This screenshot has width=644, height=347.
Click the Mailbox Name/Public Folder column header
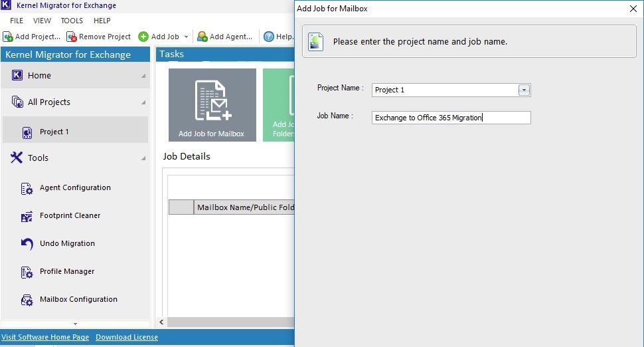pyautogui.click(x=244, y=207)
